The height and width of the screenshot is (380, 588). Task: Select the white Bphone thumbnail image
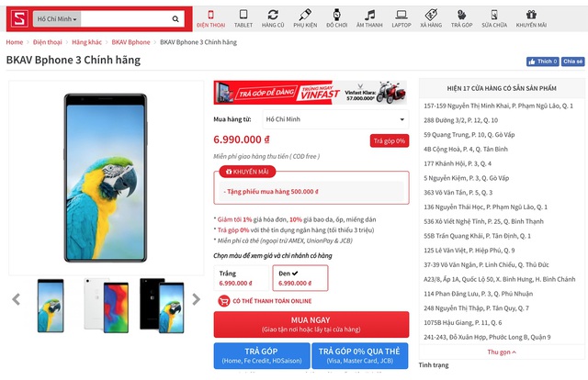(x=106, y=306)
